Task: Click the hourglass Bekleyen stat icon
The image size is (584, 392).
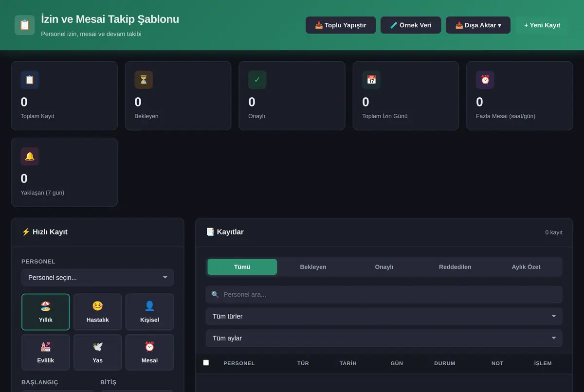Action: [144, 80]
